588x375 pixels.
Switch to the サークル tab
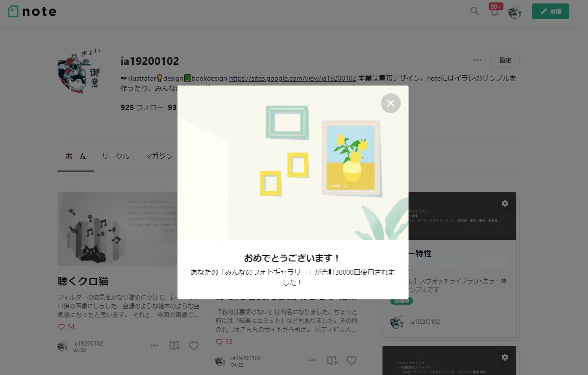click(116, 156)
